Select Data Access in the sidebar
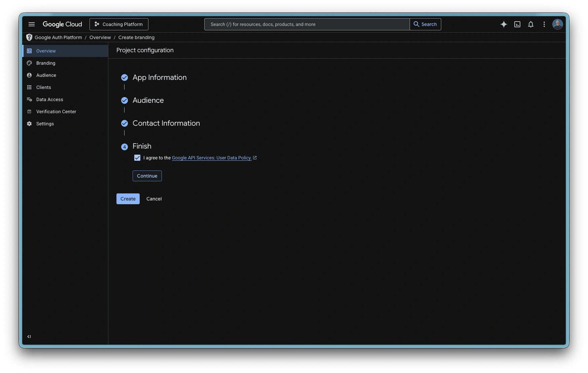This screenshot has height=373, width=588. point(50,99)
